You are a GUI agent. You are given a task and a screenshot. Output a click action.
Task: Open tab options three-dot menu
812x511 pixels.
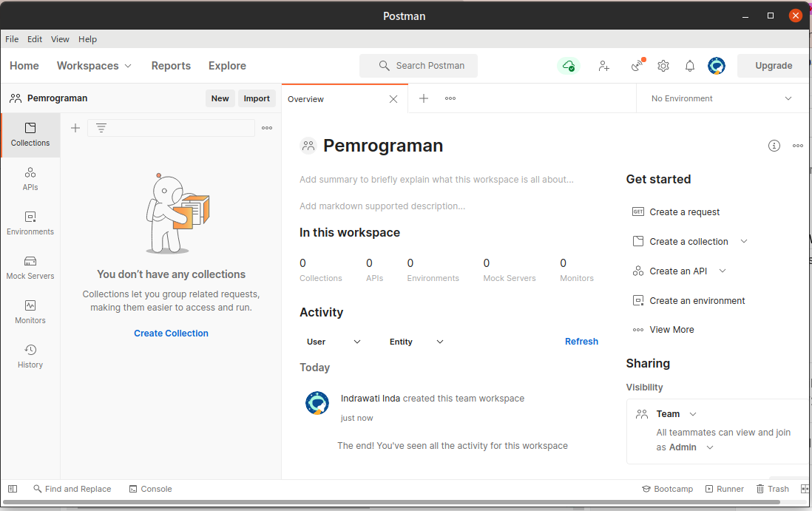[x=450, y=98]
